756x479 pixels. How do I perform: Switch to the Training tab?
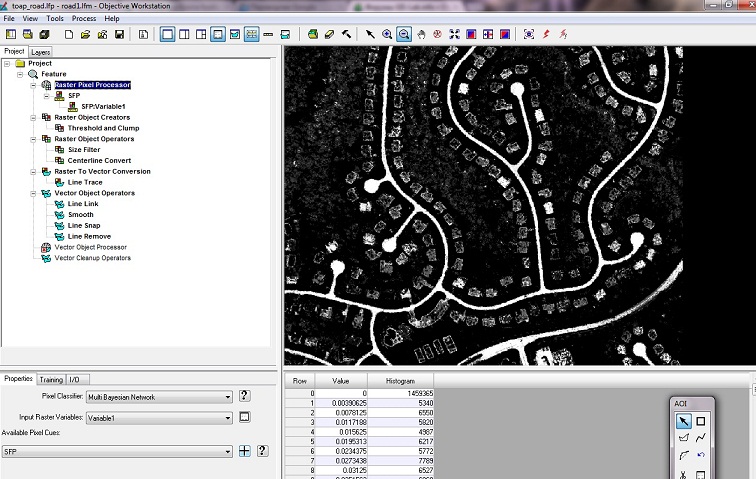[50, 379]
